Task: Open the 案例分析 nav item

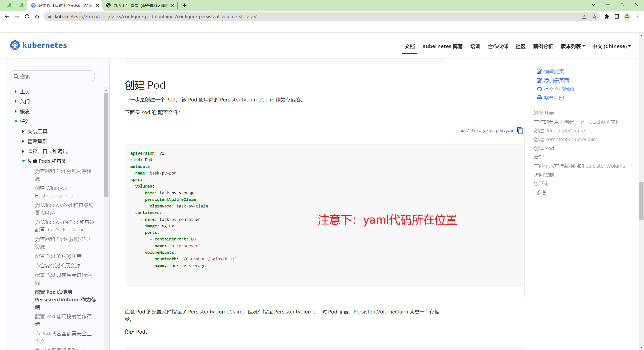Action: (x=543, y=46)
